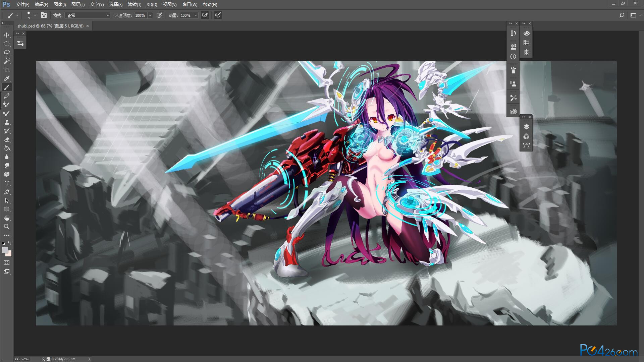This screenshot has width=644, height=362.
Task: Toggle pressure for size button
Action: (218, 15)
